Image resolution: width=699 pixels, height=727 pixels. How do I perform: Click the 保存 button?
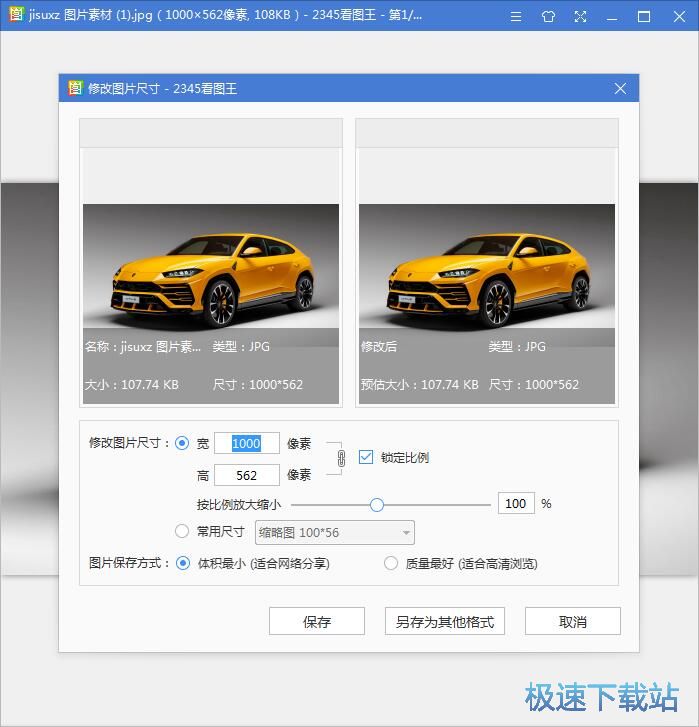click(x=317, y=621)
